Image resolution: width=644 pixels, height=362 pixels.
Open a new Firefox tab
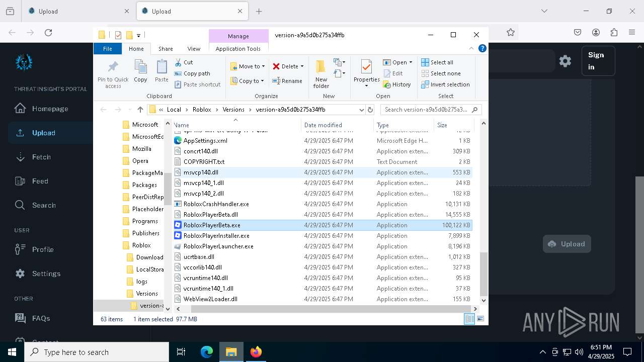coord(259,11)
